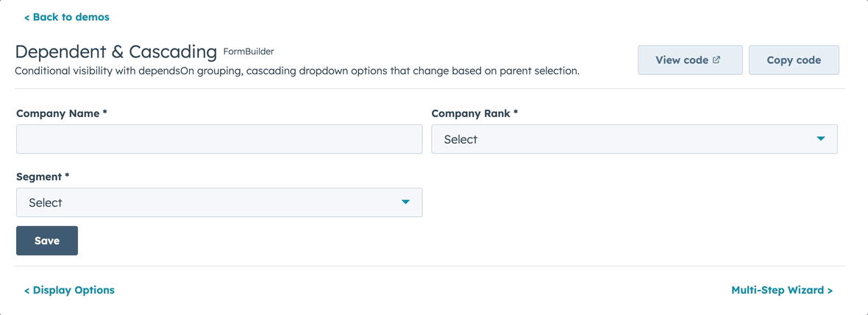
Task: Click the Select placeholder under Segment
Action: tap(46, 203)
